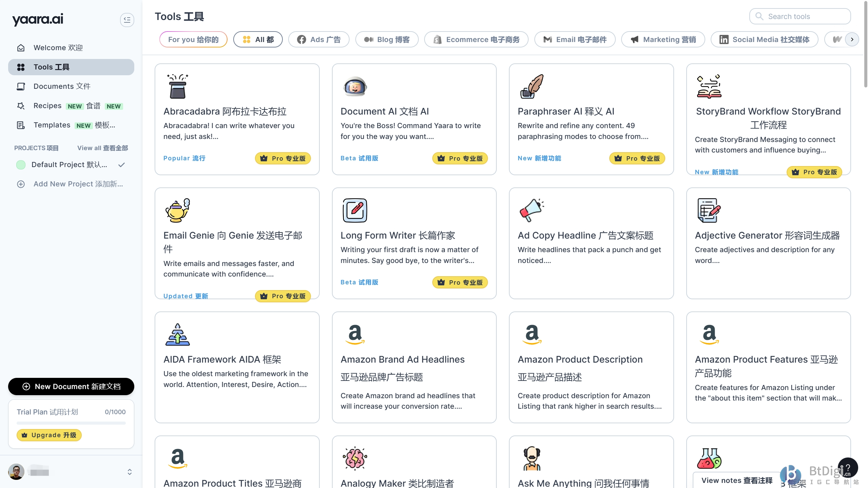868x488 pixels.
Task: Click the green Default Project color dot
Action: [x=21, y=165]
